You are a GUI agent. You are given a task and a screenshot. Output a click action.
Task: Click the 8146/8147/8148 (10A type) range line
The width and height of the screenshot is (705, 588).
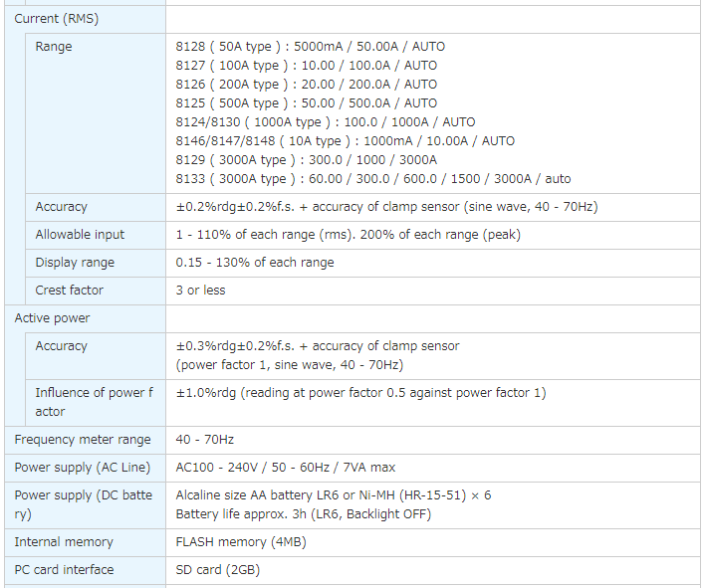click(345, 141)
